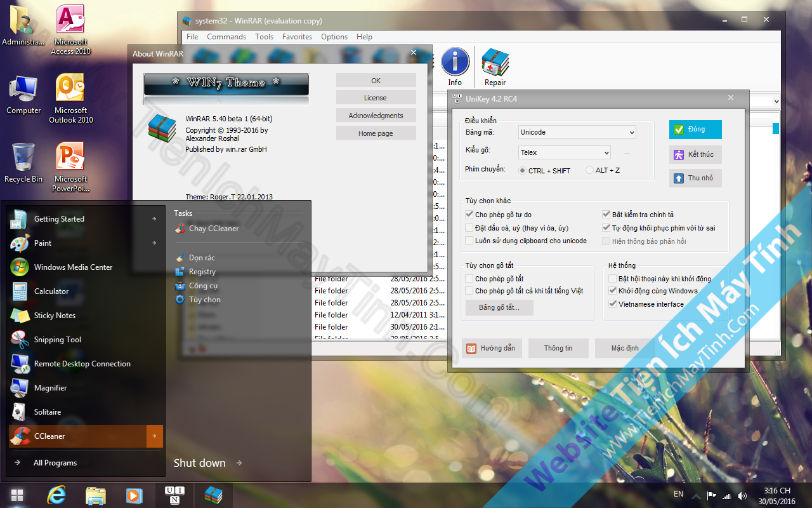Select the Recycle Bin desktop icon
The image size is (812, 508).
click(23, 163)
